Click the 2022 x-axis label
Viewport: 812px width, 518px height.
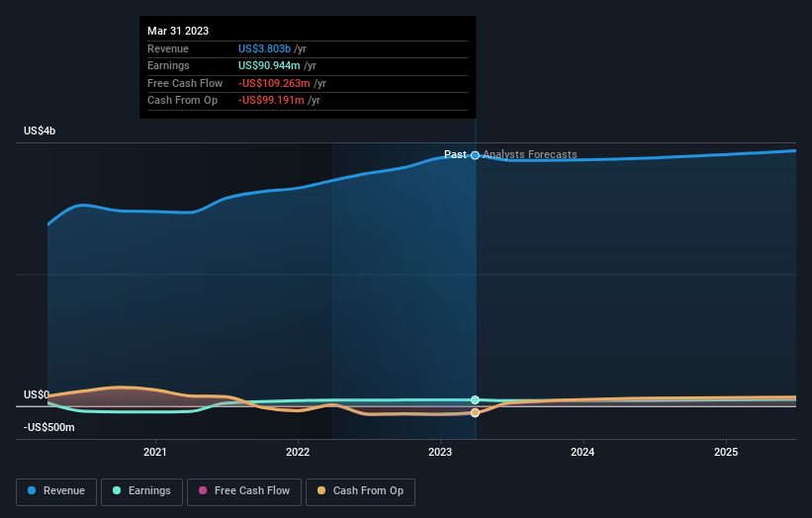[x=298, y=452]
